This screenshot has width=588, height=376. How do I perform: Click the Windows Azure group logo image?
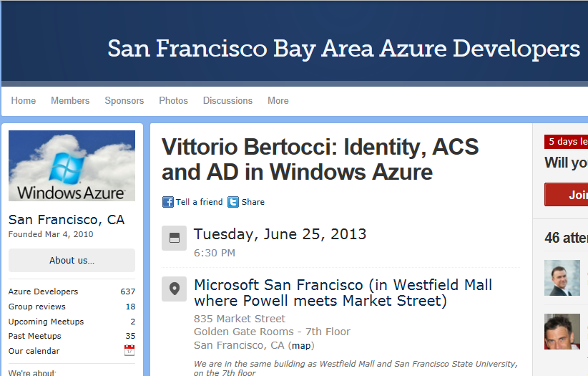pos(72,165)
